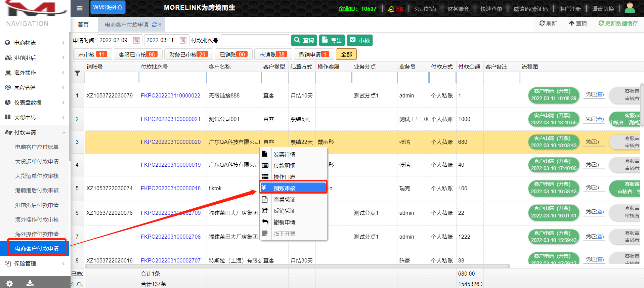Image resolution: width=644 pixels, height=288 pixels.
Task: Click the horizontal scrollbar below the table
Action: coord(297,266)
